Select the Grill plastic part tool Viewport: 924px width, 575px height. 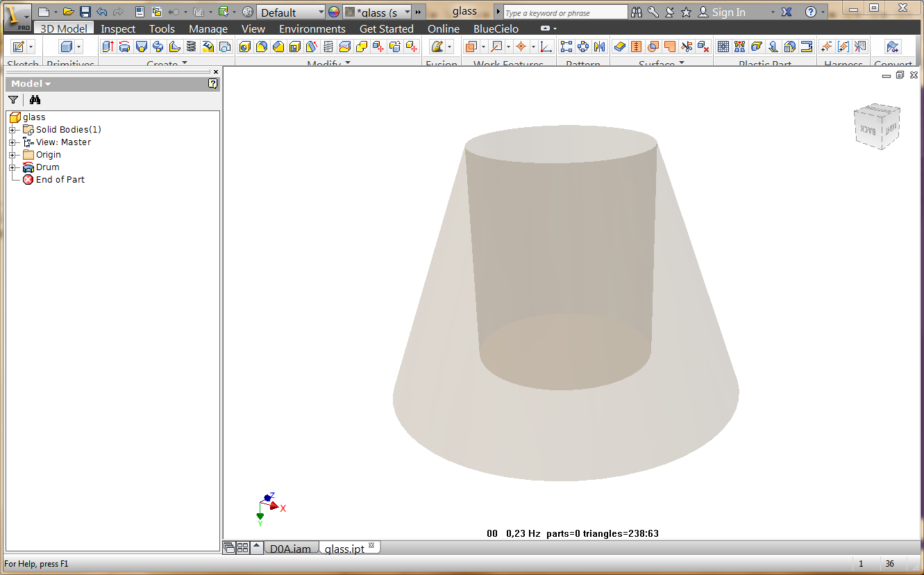tap(723, 47)
